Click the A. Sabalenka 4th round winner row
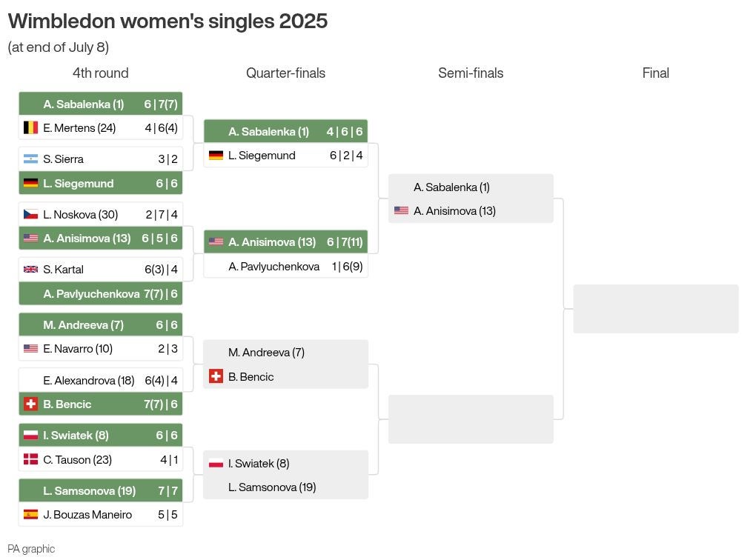The height and width of the screenshot is (560, 756). point(100,104)
